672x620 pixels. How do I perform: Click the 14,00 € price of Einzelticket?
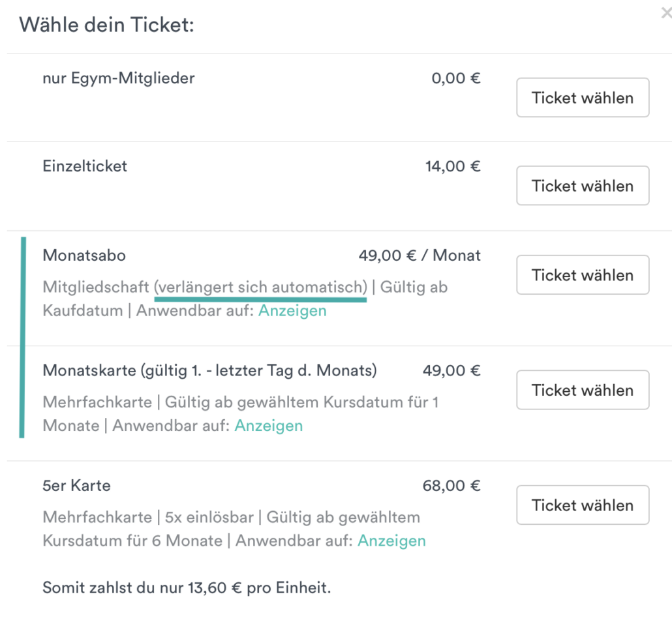click(x=453, y=166)
